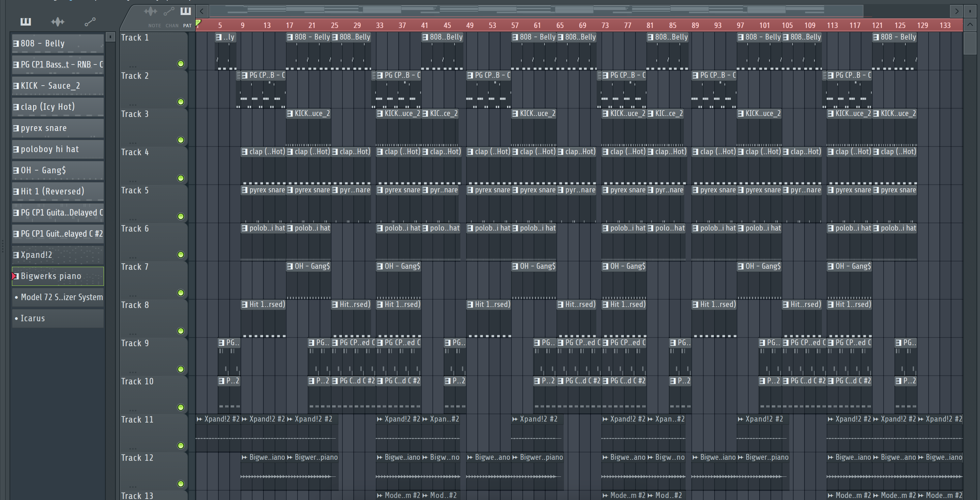Image resolution: width=980 pixels, height=500 pixels.
Task: Show patterns in the picker panel
Action: (26, 22)
